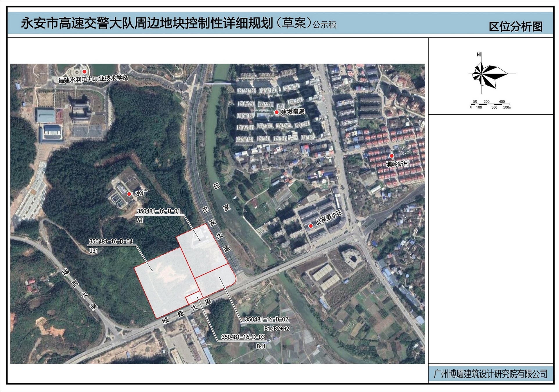Click the A1 land use code

(140, 221)
